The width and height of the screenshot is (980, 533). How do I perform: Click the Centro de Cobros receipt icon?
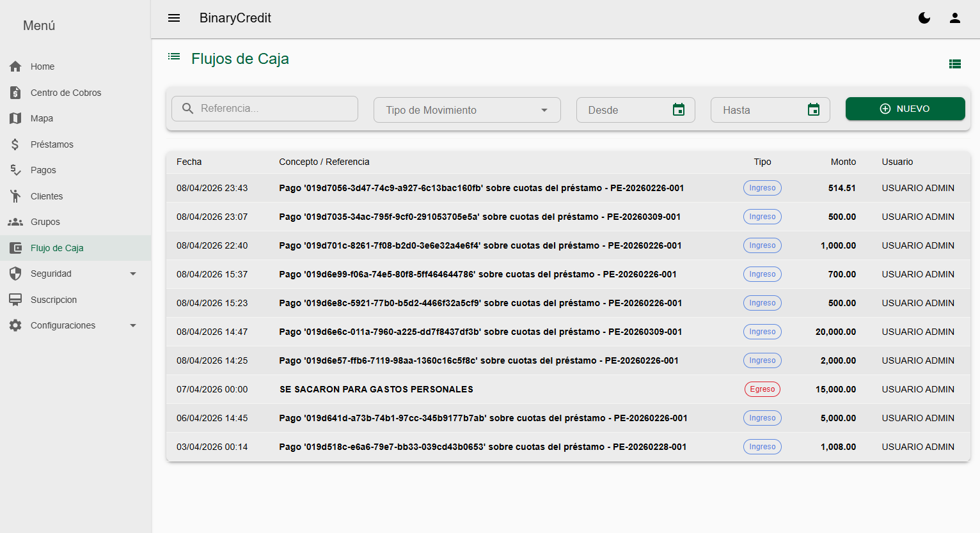coord(15,93)
